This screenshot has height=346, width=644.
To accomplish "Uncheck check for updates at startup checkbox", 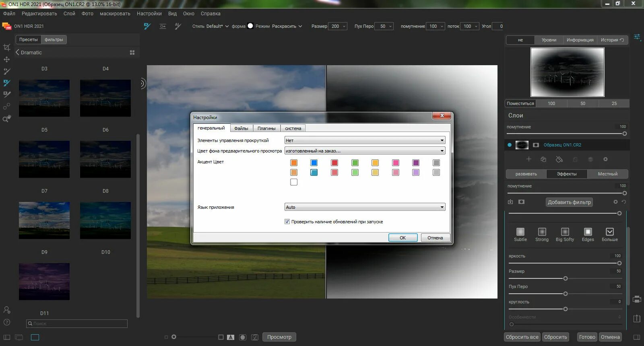I will click(x=287, y=222).
